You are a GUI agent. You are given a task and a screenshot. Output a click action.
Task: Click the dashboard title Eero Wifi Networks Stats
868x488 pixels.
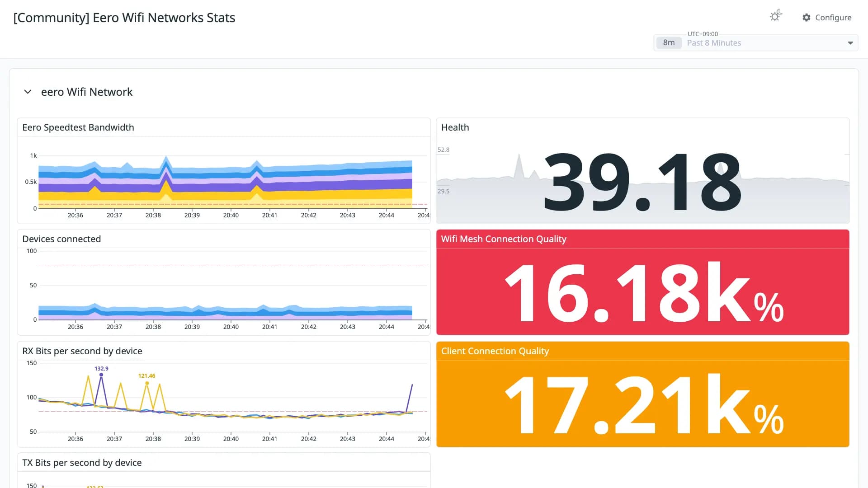[x=124, y=18]
